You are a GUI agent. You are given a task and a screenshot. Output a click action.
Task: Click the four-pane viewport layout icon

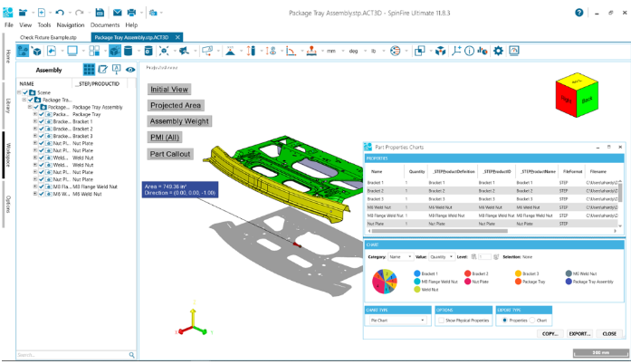click(94, 51)
